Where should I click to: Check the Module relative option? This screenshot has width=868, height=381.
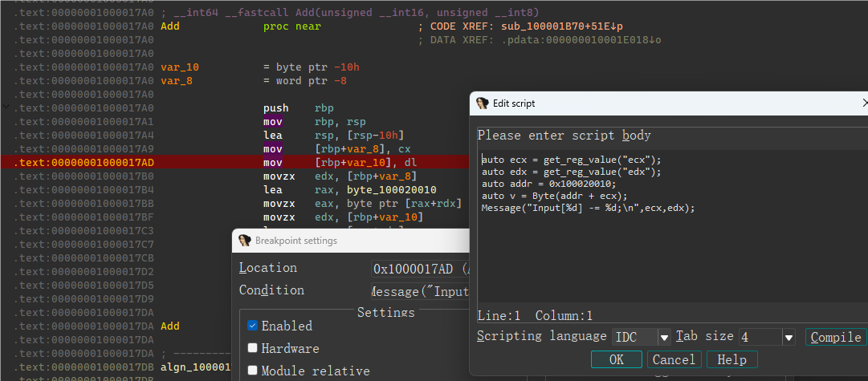[x=253, y=371]
